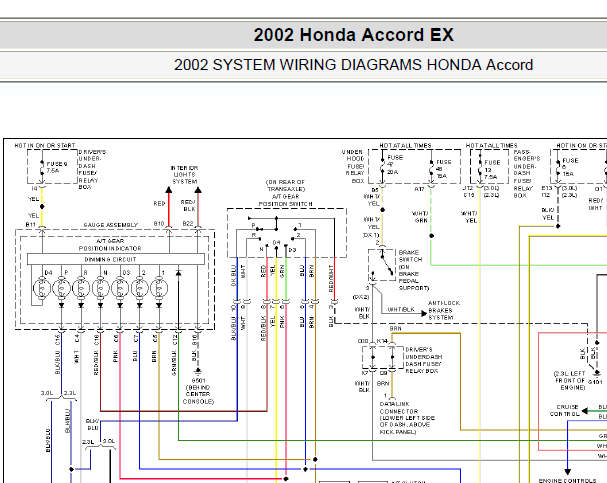Viewport: 607px width, 483px height.
Task: Select the K14 connector label
Action: [382, 341]
